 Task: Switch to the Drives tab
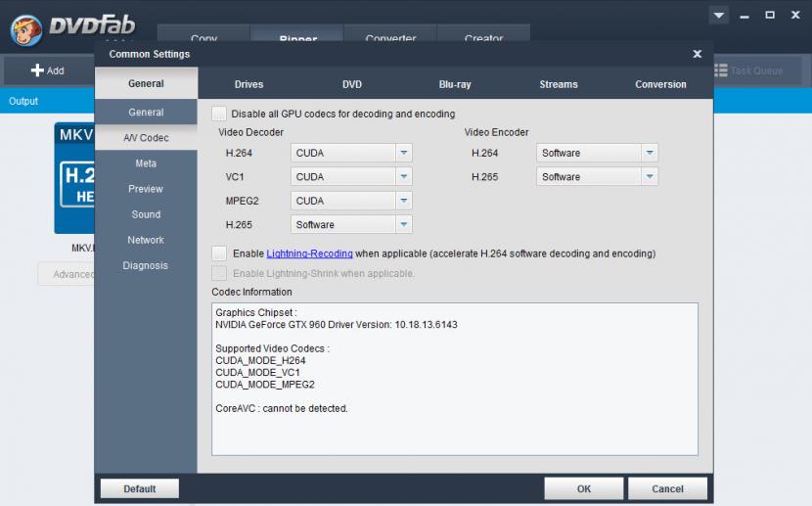click(248, 84)
